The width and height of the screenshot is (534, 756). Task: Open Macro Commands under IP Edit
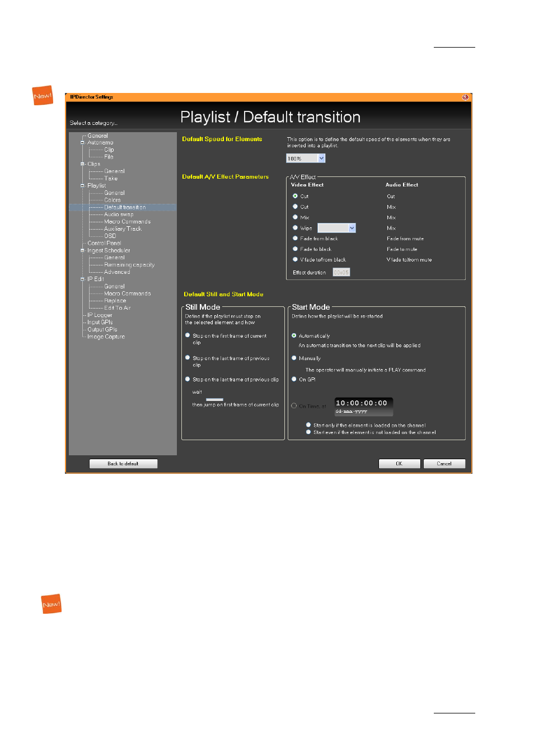click(x=128, y=293)
